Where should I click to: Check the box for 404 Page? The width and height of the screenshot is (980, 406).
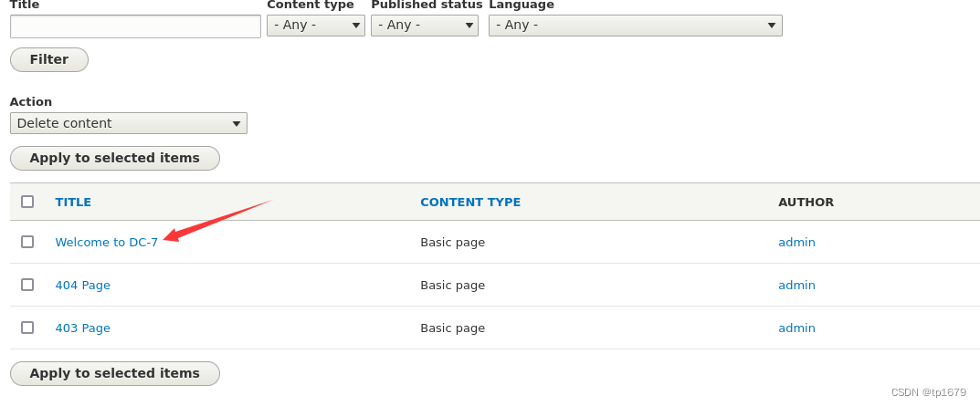pyautogui.click(x=27, y=285)
